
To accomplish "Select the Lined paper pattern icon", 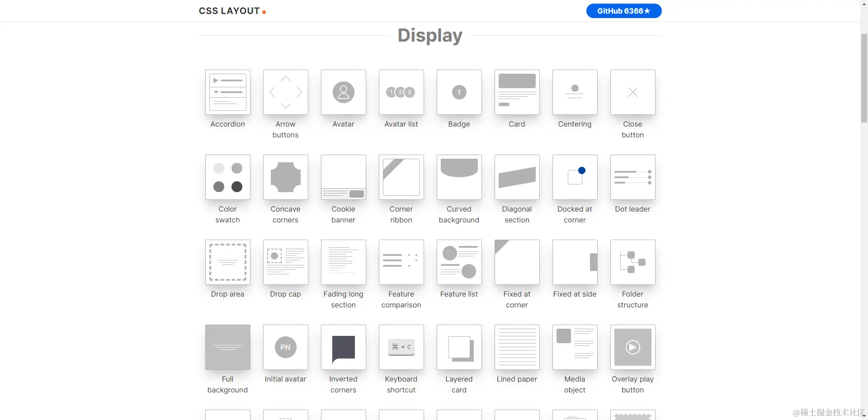I will coord(517,347).
